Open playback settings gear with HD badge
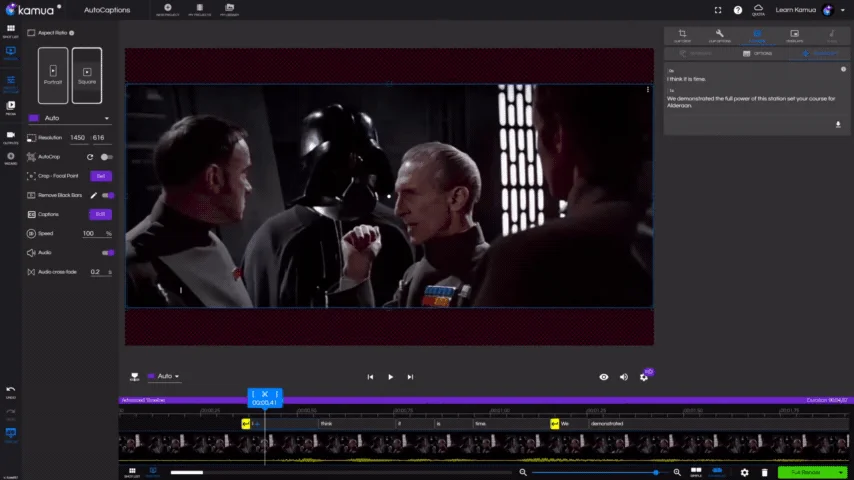 (644, 376)
